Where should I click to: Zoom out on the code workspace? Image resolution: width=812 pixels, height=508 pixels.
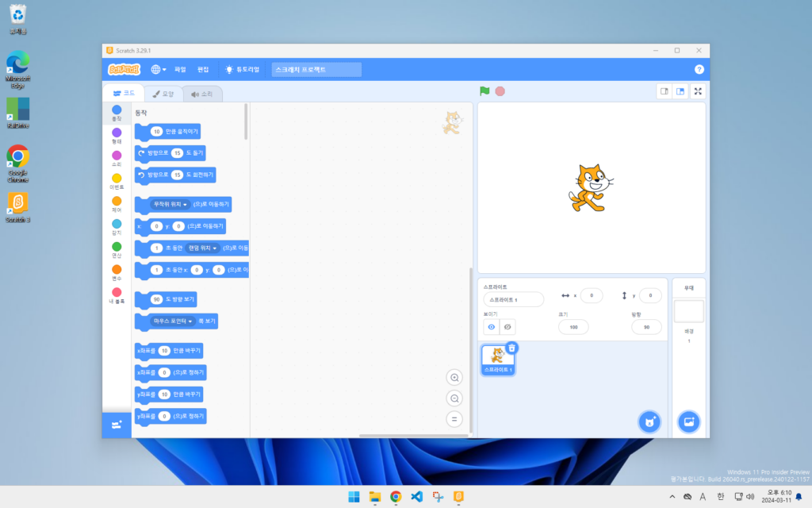click(x=454, y=398)
